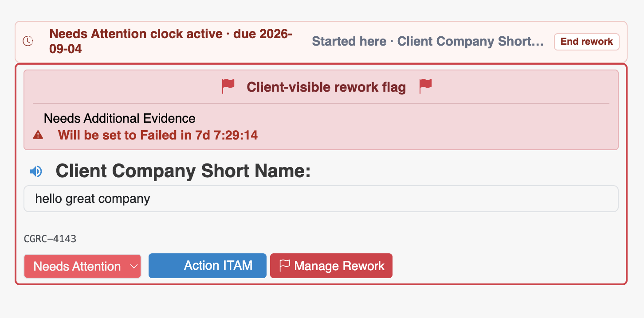Click the End rework button

(586, 42)
